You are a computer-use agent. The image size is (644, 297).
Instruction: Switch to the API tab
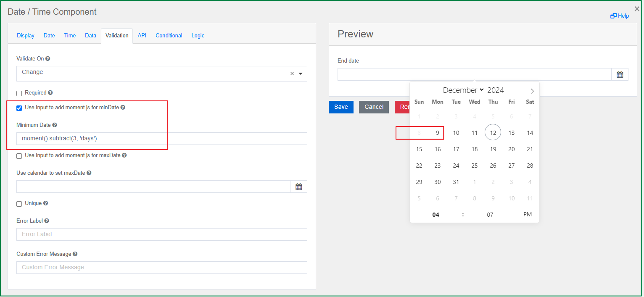[142, 36]
